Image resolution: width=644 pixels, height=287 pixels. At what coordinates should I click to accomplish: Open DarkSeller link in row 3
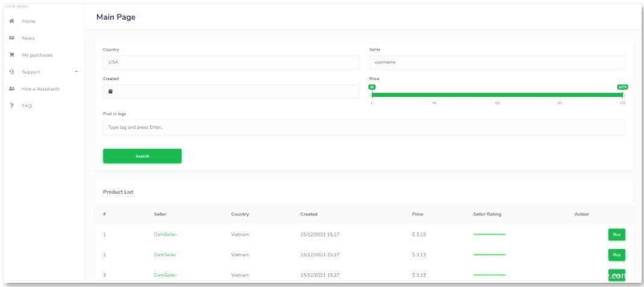(165, 275)
